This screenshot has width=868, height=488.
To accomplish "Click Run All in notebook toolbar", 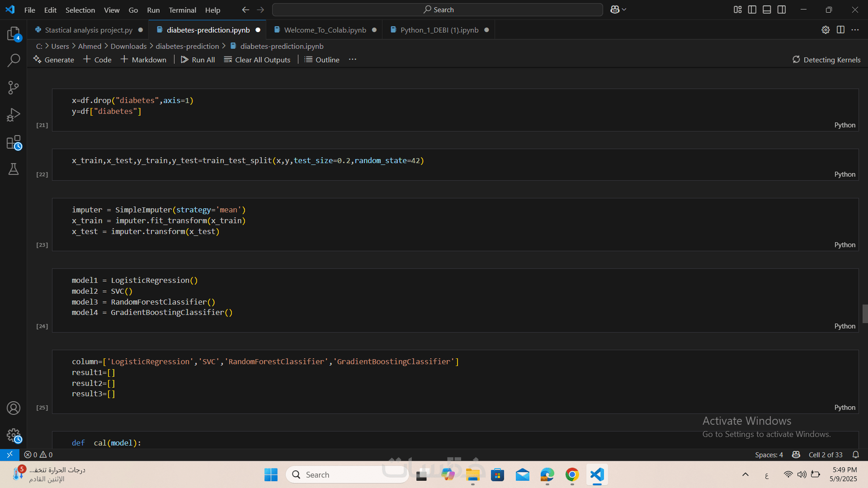I will (x=198, y=60).
